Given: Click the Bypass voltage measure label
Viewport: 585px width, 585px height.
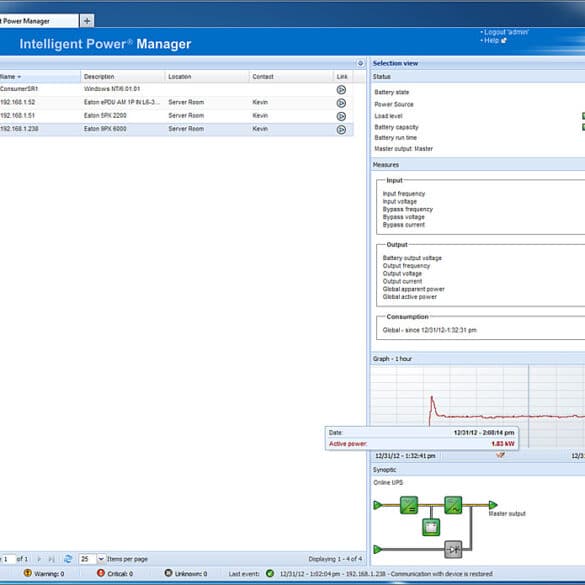Looking at the screenshot, I should click(x=403, y=217).
